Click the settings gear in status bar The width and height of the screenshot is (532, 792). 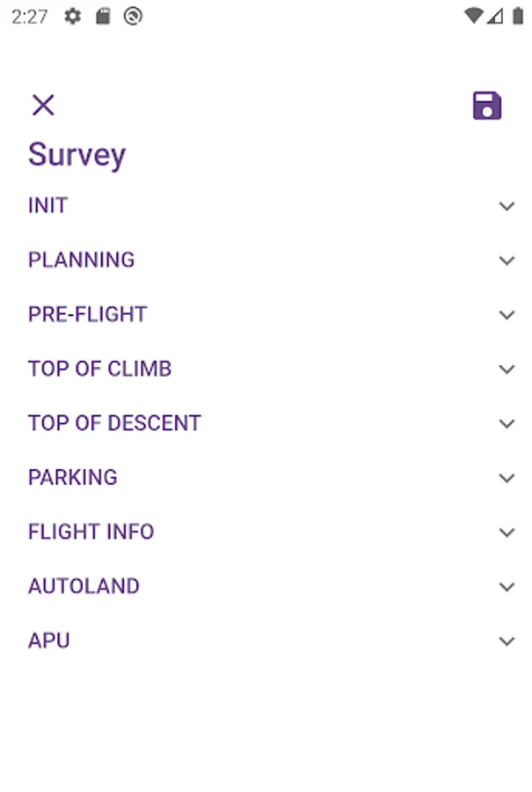[73, 16]
